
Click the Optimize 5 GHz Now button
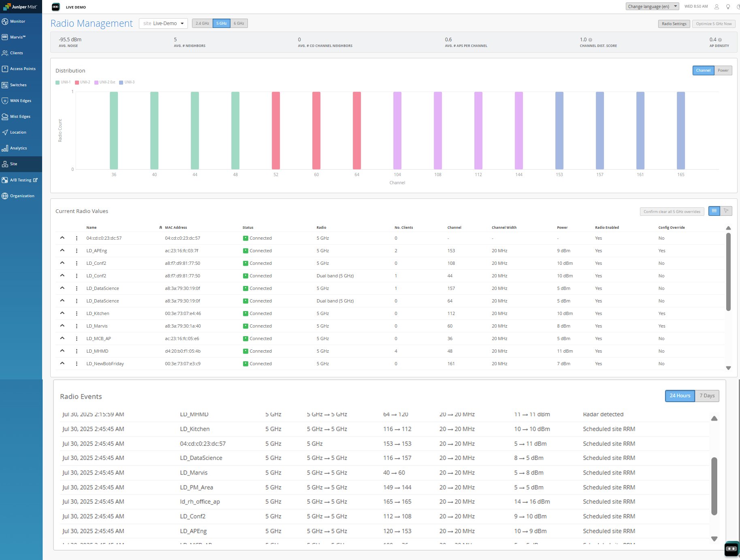[x=713, y=24]
